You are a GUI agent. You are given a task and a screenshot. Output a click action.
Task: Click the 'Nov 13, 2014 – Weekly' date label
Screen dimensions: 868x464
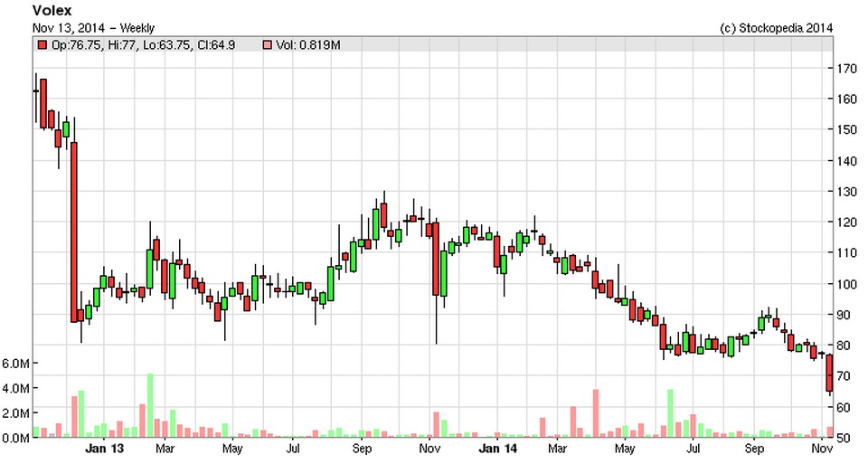click(93, 28)
